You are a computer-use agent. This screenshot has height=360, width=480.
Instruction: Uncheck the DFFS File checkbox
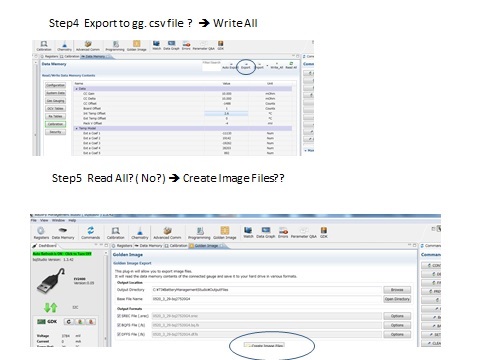119,334
